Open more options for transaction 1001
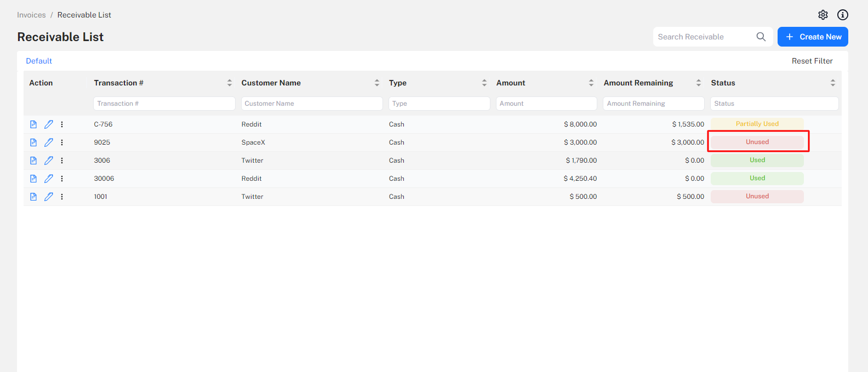The image size is (868, 372). (x=62, y=197)
